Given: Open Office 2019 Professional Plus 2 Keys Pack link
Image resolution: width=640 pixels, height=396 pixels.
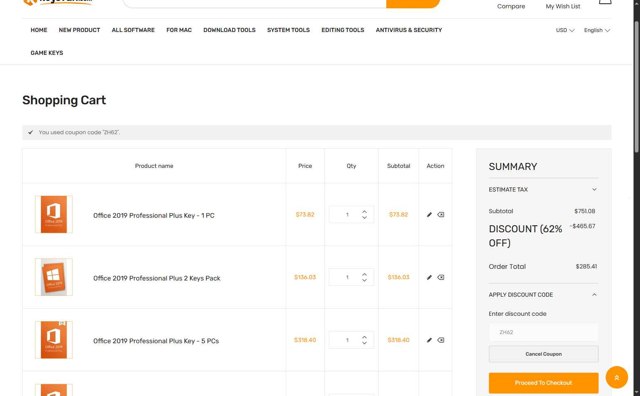Looking at the screenshot, I should pos(157,278).
